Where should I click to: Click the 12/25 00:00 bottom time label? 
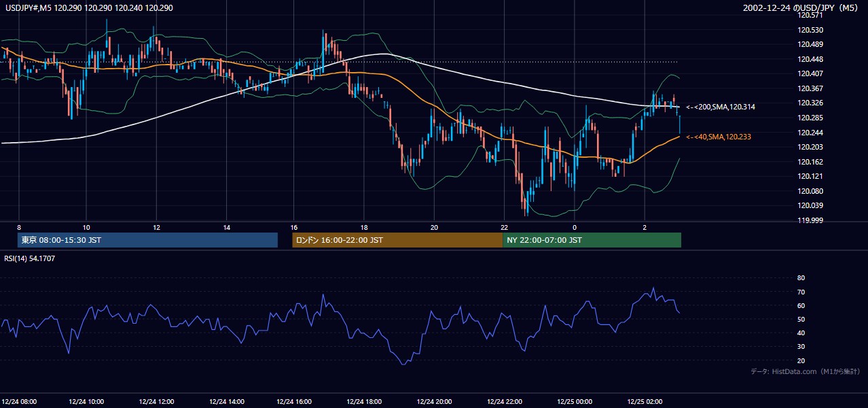575,402
